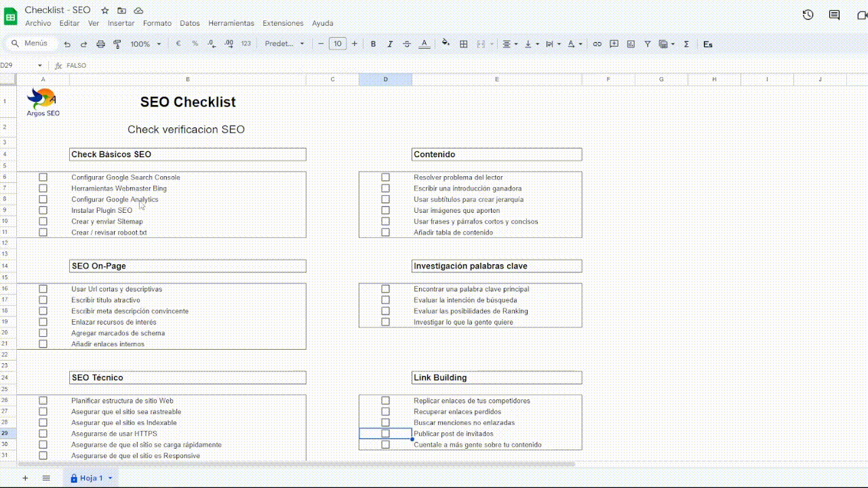Insert a chart

(x=631, y=44)
